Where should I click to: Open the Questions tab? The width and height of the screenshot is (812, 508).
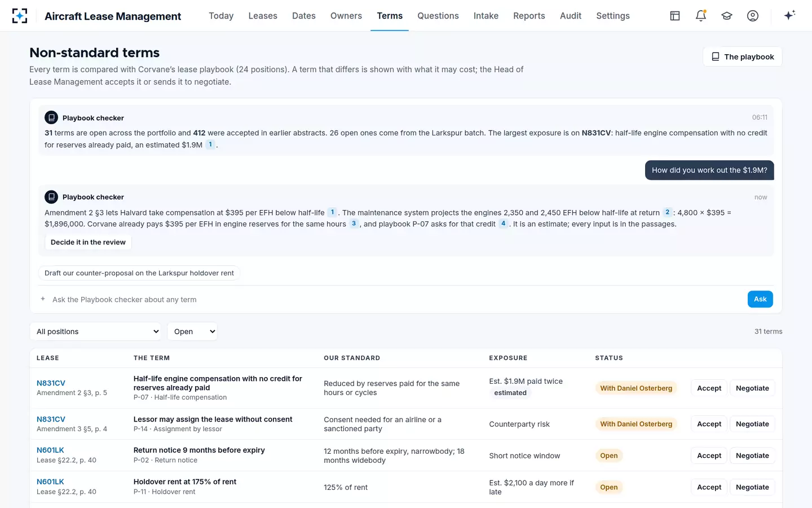pos(438,16)
